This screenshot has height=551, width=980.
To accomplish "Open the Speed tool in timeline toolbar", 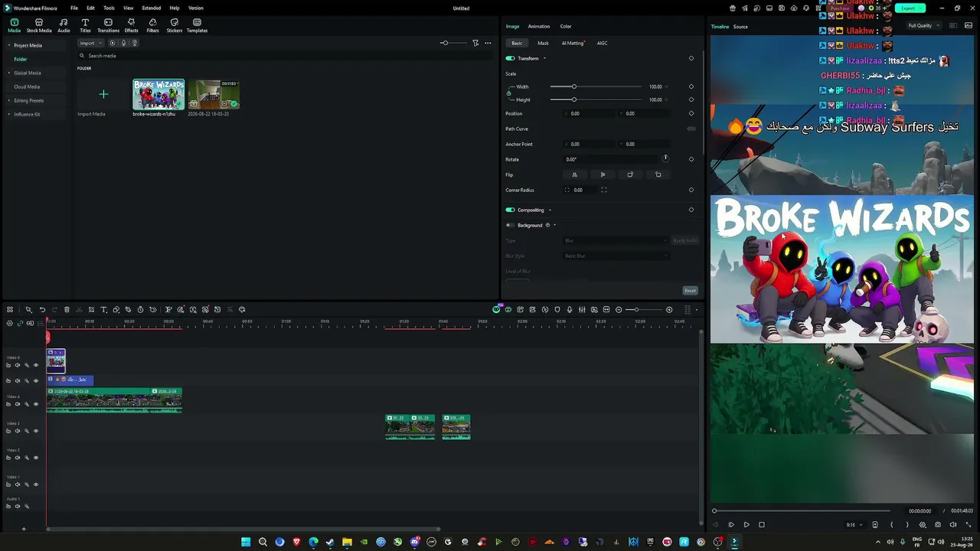I will click(140, 310).
